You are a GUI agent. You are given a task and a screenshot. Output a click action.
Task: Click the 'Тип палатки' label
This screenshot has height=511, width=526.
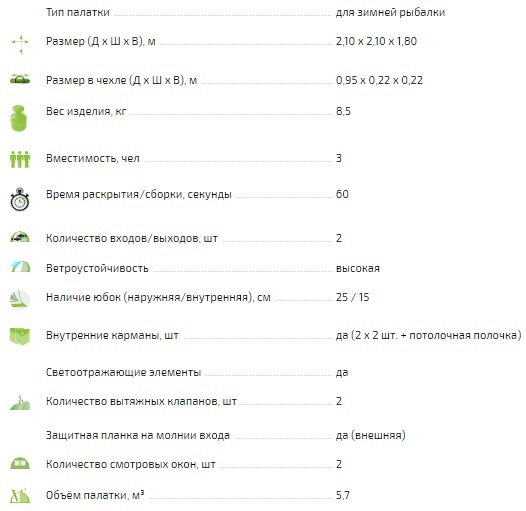point(78,12)
